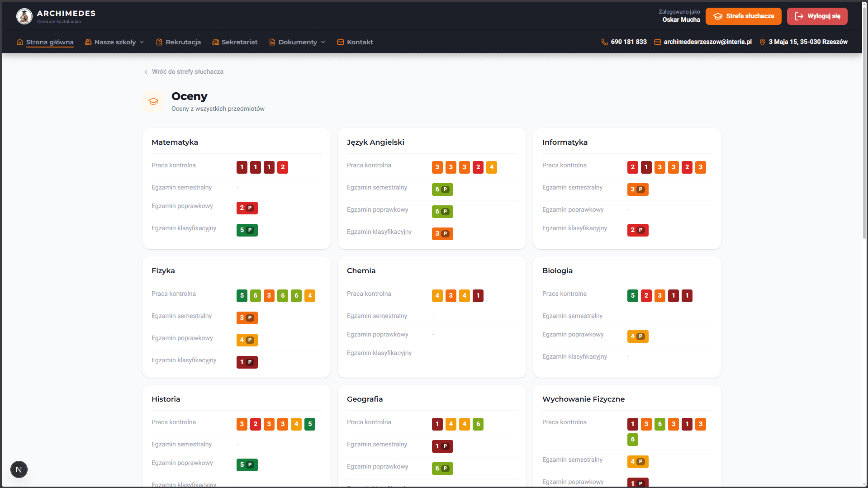Click the Geografia card title

(365, 399)
